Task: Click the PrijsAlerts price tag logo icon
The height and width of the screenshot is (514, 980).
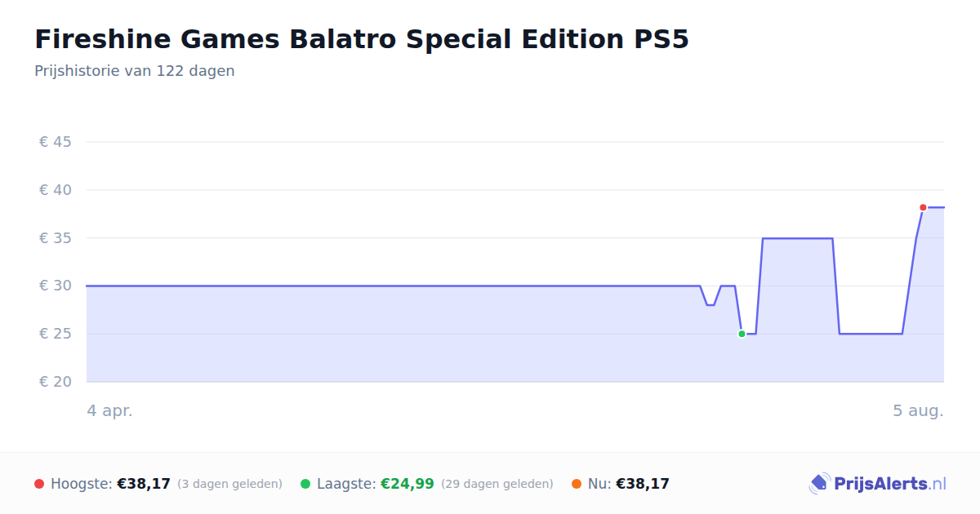Action: click(819, 484)
